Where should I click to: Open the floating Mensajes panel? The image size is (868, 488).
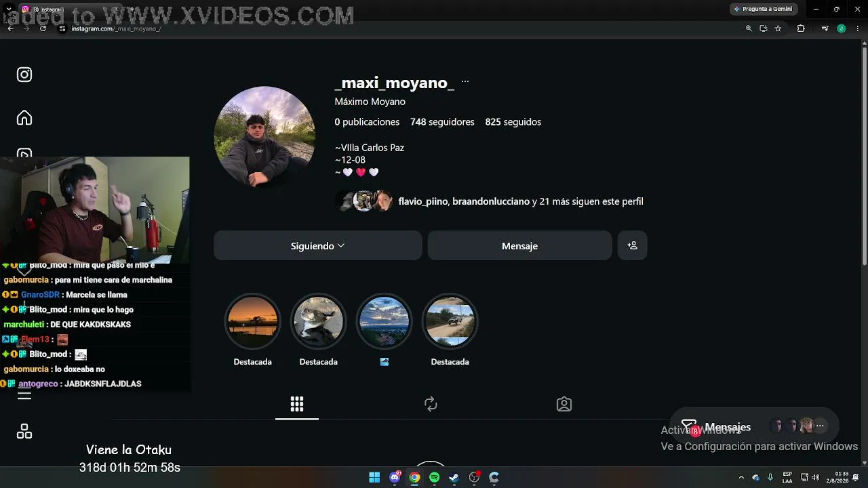tap(754, 426)
